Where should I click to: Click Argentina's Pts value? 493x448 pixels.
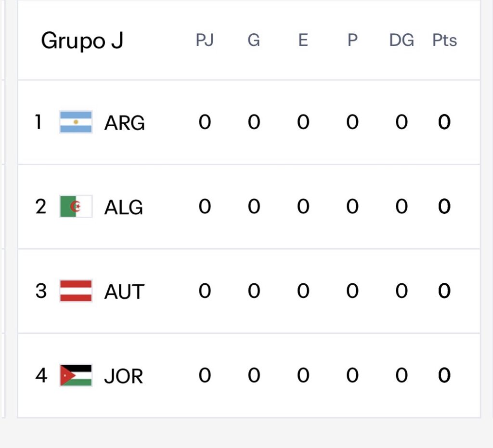pos(444,123)
